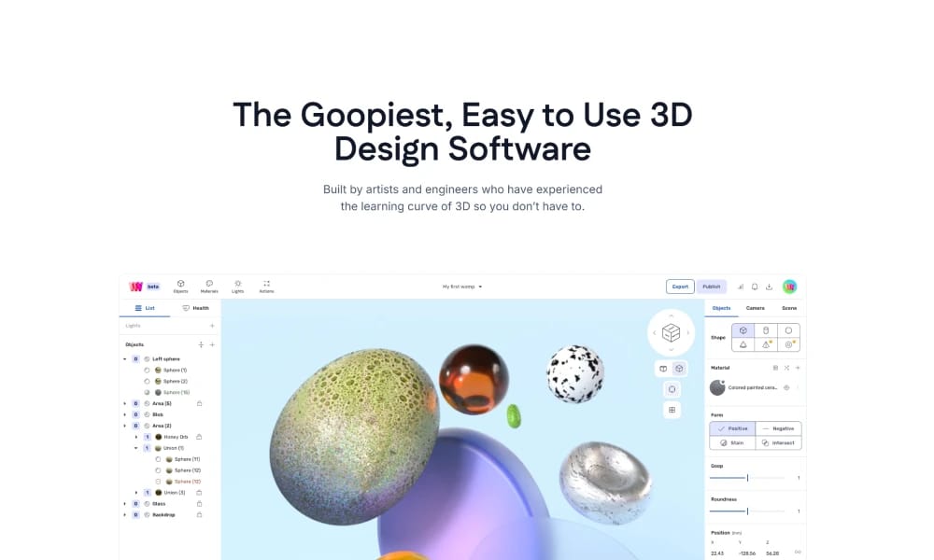Add an object with Objects plus icon
The image size is (934, 560).
tap(212, 344)
